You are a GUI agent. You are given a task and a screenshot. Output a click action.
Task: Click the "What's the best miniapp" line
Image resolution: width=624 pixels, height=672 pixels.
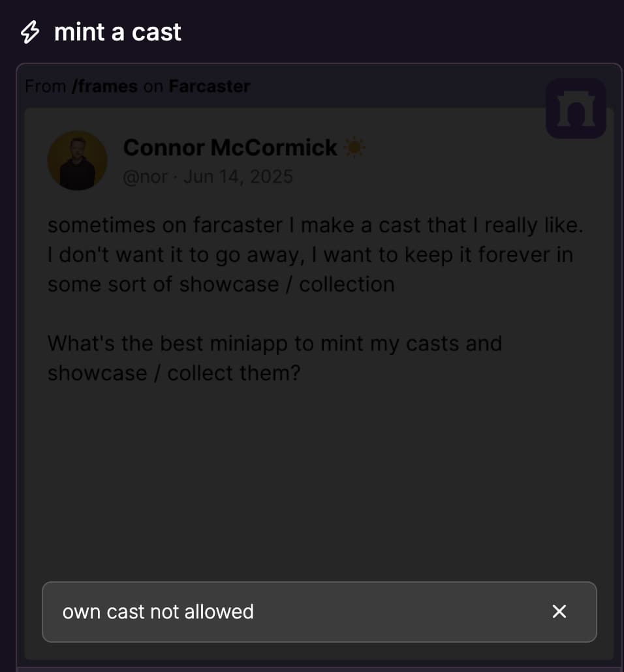(275, 343)
